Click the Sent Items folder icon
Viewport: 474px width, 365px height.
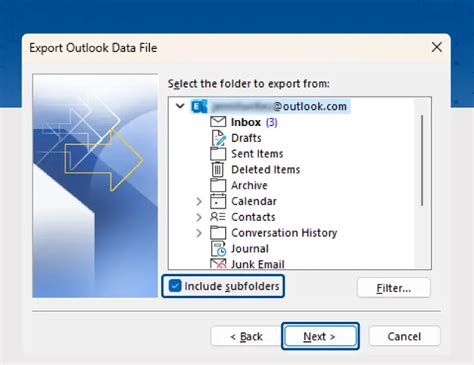click(x=218, y=154)
